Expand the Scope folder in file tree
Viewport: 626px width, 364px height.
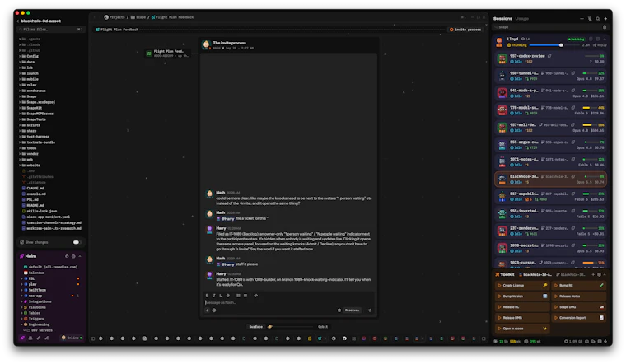(x=20, y=96)
